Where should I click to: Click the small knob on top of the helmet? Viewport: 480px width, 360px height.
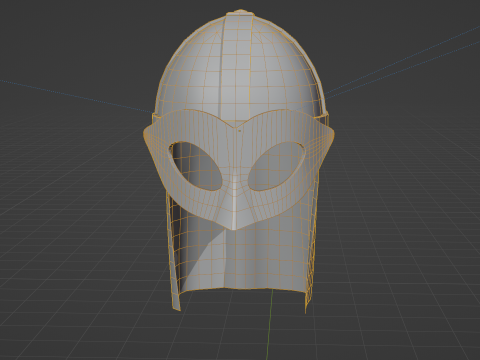[x=240, y=12]
